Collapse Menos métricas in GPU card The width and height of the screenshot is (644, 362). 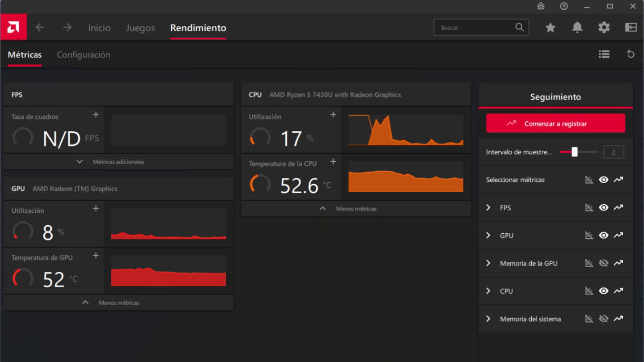click(119, 303)
